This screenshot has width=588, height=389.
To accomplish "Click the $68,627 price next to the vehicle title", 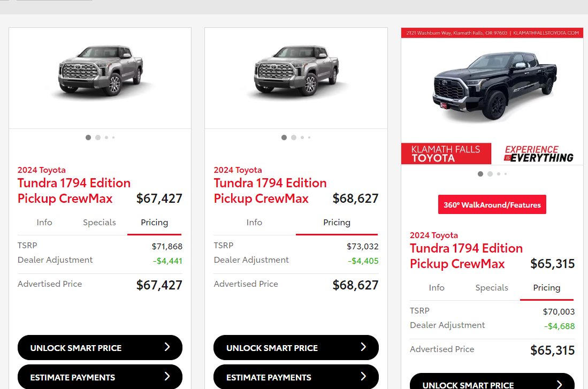I will pyautogui.click(x=355, y=199).
